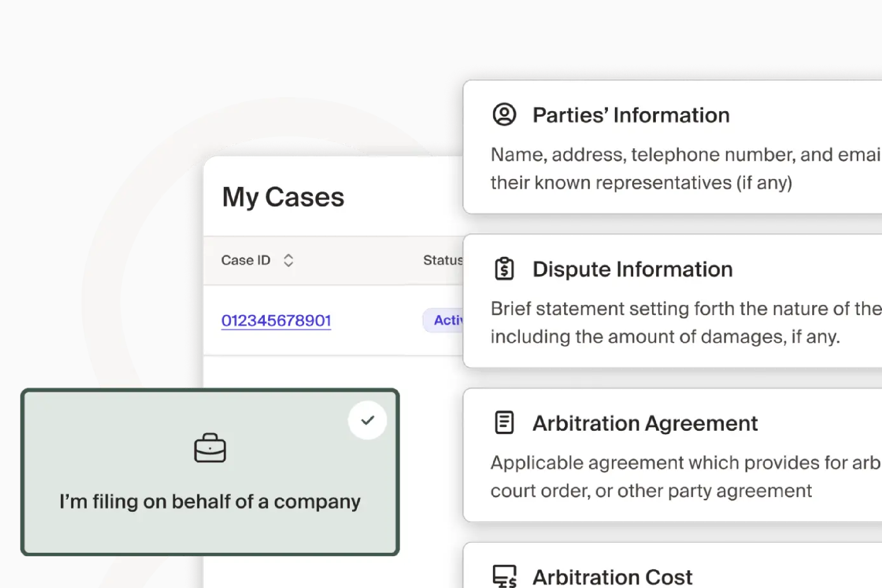This screenshot has height=588, width=882.
Task: Click the Status column header
Action: click(442, 260)
